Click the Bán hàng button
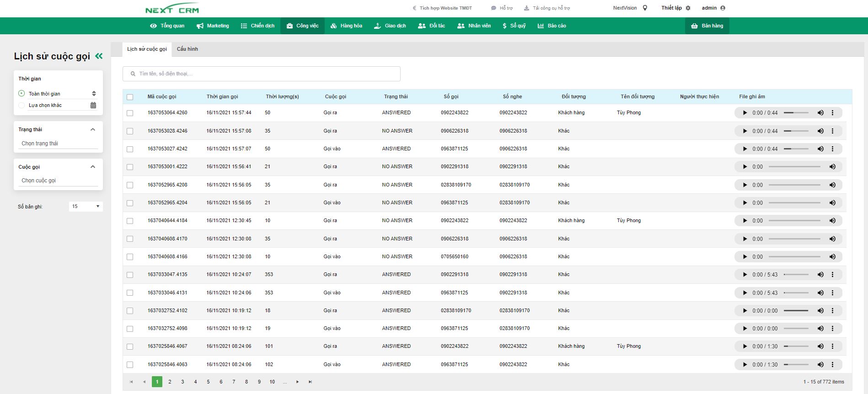Viewport: 868px width, 394px height. (707, 26)
